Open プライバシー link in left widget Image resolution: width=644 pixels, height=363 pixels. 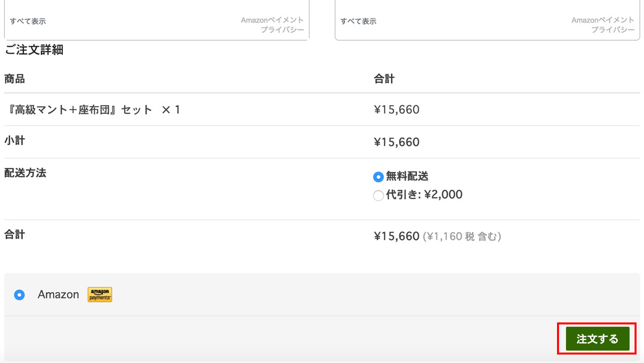[x=282, y=30]
